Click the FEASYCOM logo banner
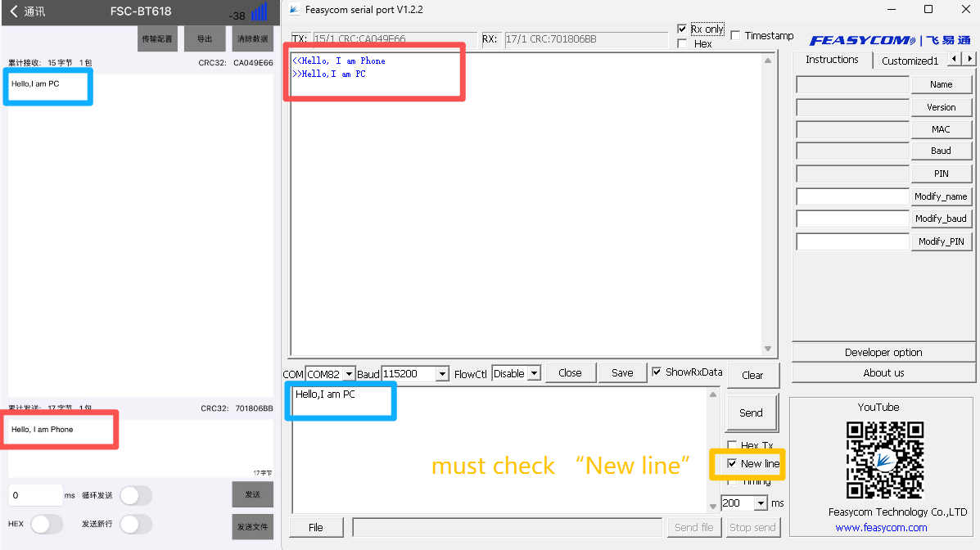 pyautogui.click(x=889, y=40)
